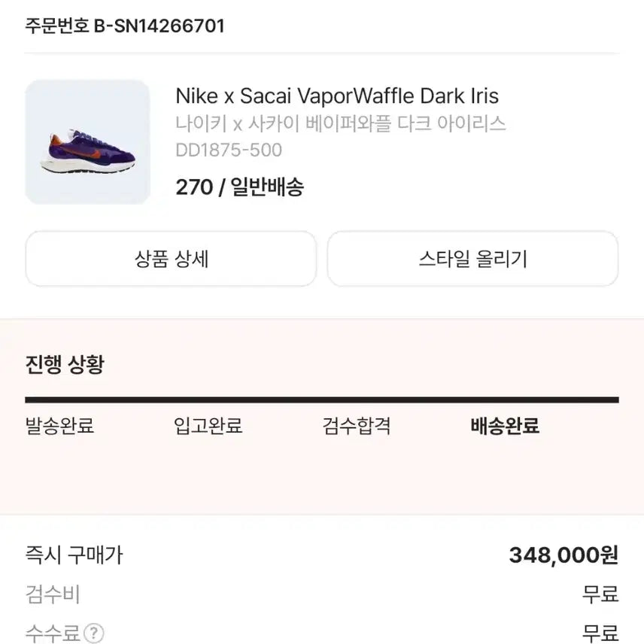Select the product name Nike x Sacai VaporWaffle
This screenshot has width=644, height=644.
(x=337, y=96)
